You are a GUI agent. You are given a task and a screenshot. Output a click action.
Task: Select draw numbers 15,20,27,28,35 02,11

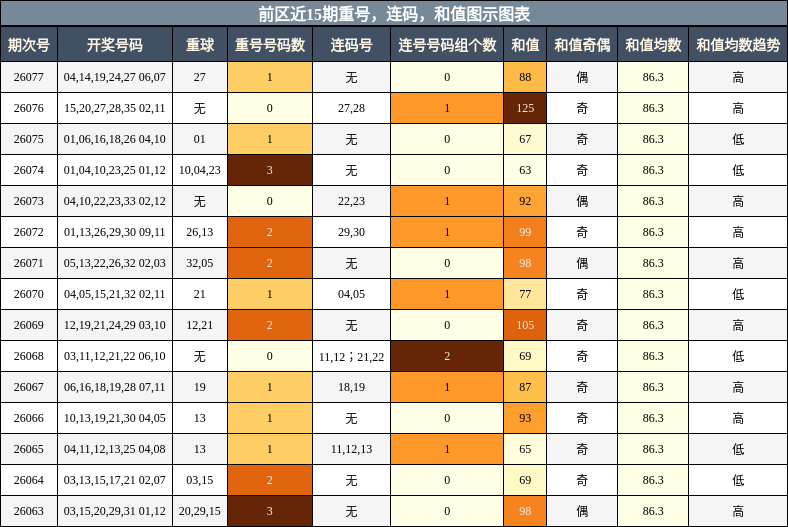[115, 108]
